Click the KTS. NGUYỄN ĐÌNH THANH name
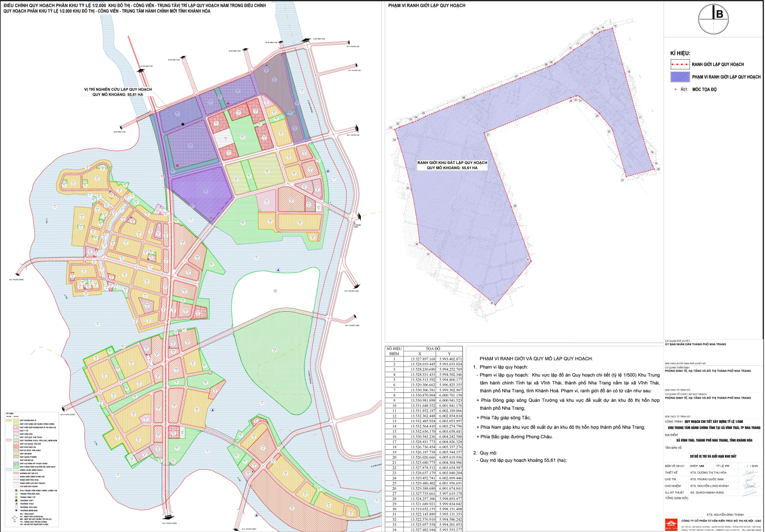Screen dimensions: 765x532 pos(725,515)
